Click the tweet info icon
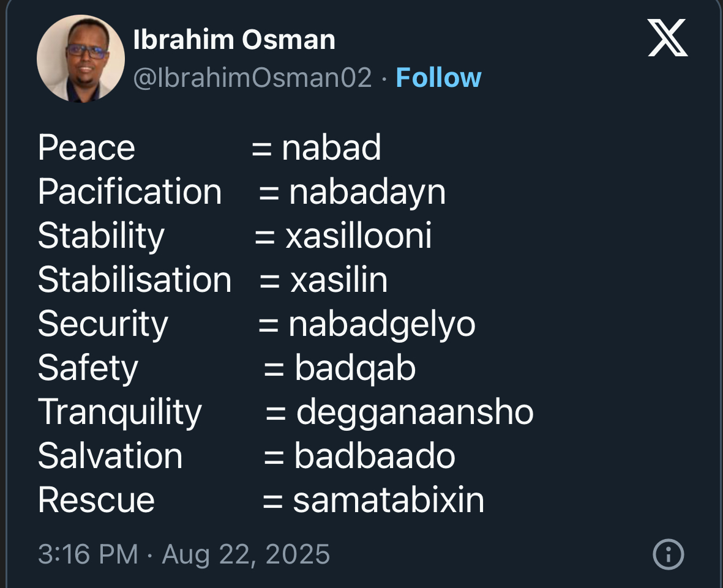This screenshot has width=723, height=588. click(668, 554)
